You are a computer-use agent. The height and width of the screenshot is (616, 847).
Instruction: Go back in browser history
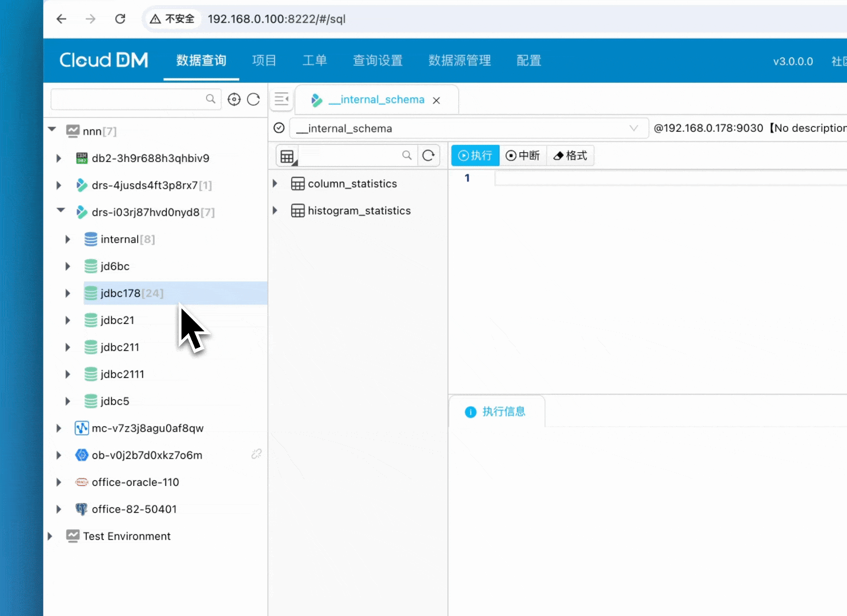[62, 19]
